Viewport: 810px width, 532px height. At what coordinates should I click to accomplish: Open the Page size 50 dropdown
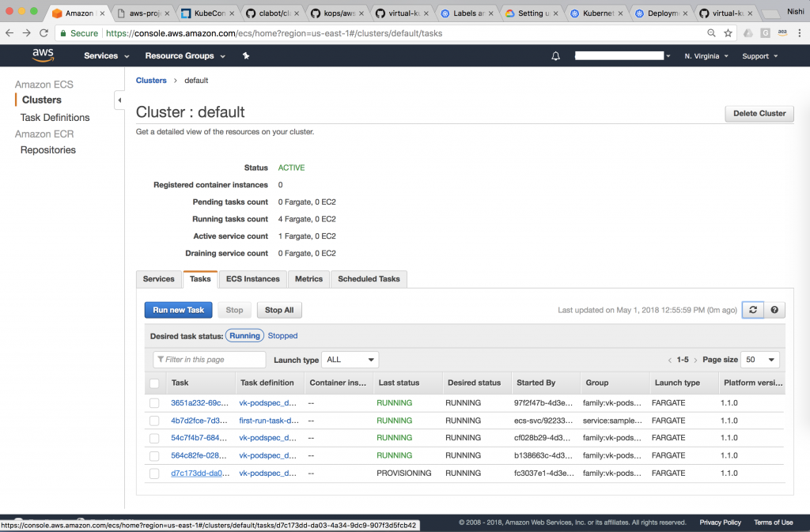760,360
